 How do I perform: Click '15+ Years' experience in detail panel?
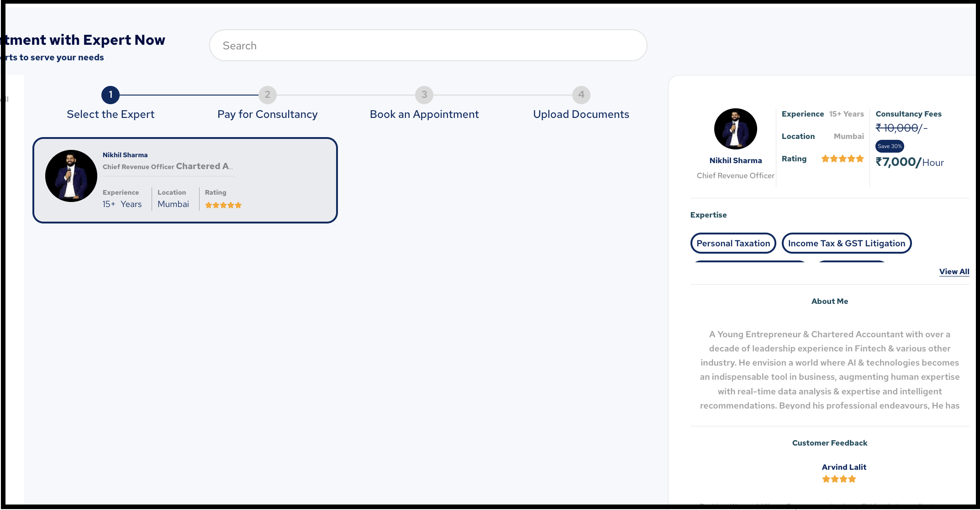847,114
